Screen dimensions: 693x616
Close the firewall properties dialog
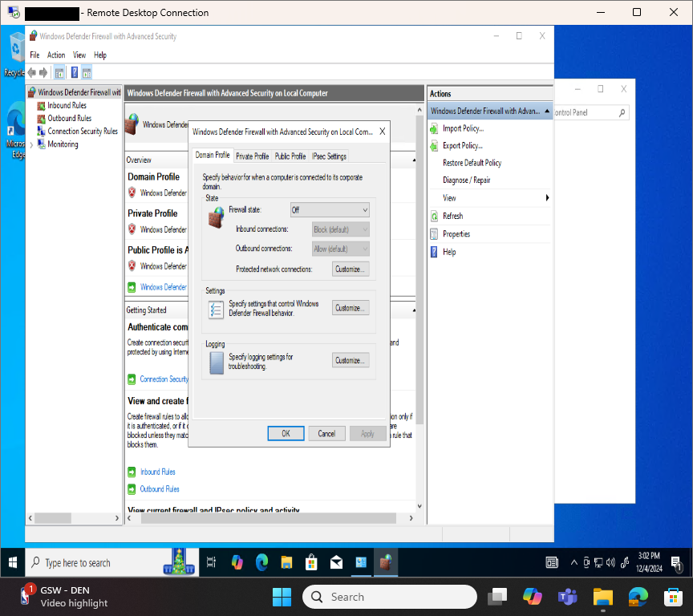point(383,132)
